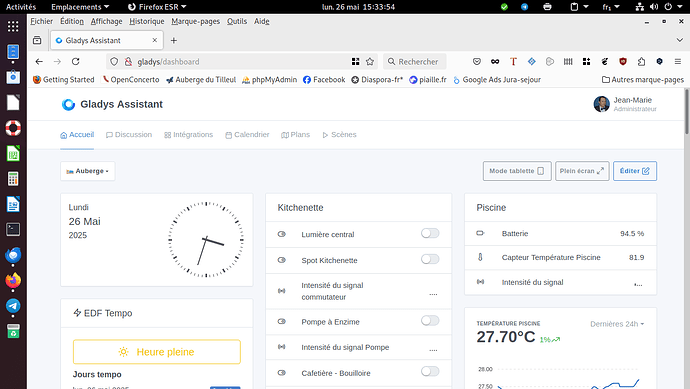The image size is (690, 389).
Task: Open the Affichage menu
Action: coord(106,21)
